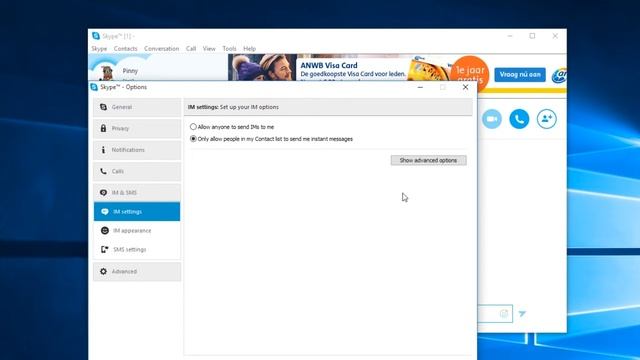Open the General section in Options

click(x=137, y=107)
